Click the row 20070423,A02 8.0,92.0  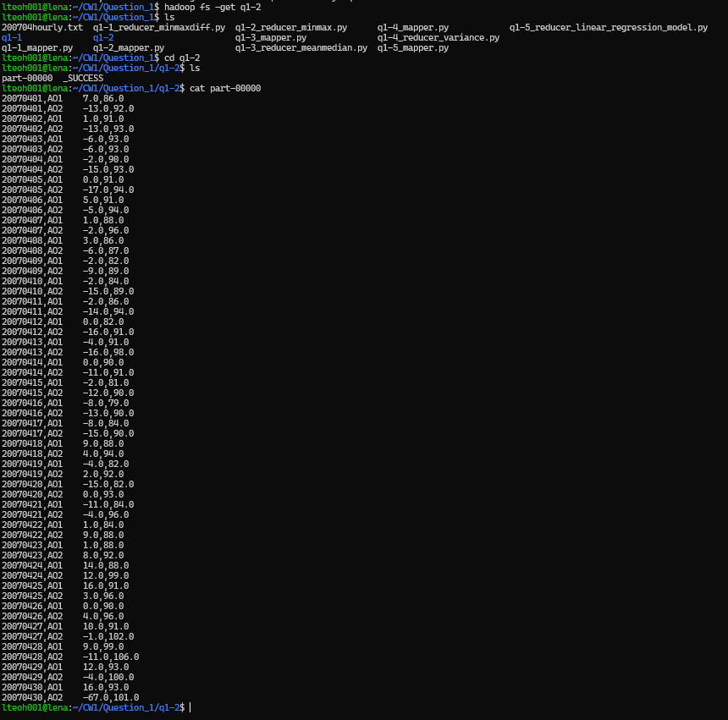pyautogui.click(x=63, y=555)
